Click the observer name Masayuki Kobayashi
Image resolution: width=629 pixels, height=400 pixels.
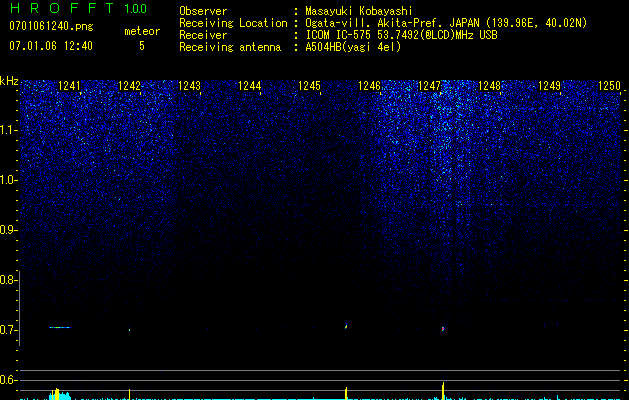[359, 11]
